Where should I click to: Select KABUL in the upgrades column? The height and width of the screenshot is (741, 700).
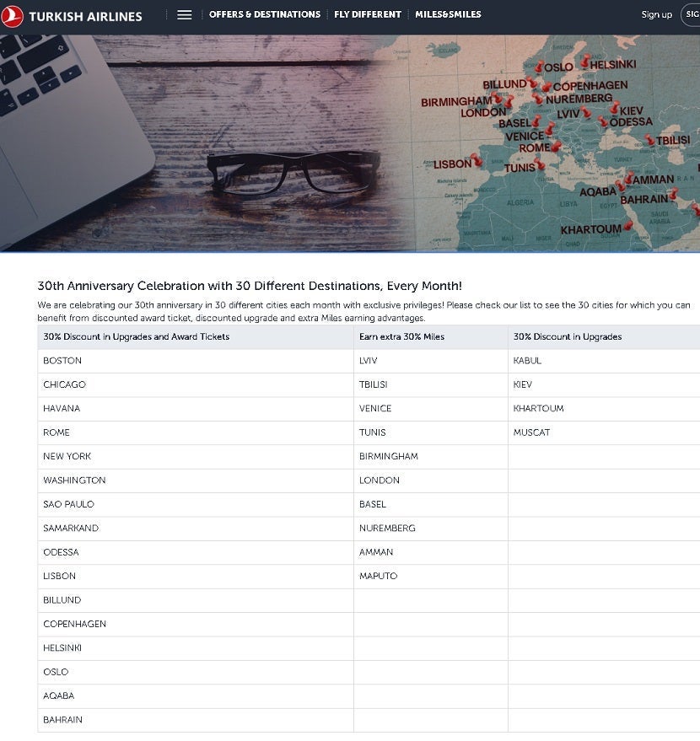(527, 361)
